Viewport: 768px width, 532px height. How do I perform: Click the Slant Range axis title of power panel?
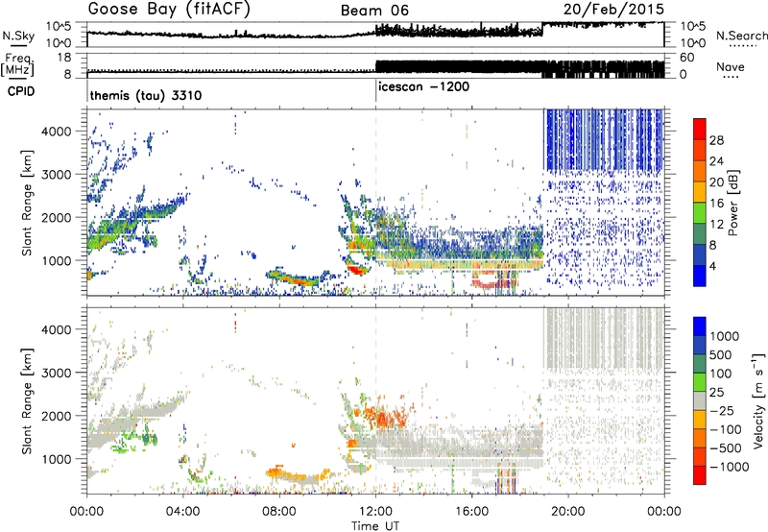(27, 203)
